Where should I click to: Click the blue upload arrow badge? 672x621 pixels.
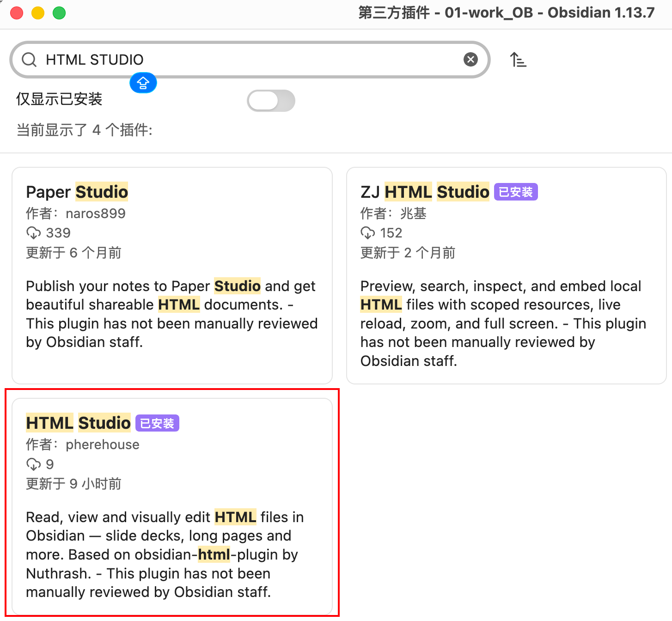(x=143, y=83)
